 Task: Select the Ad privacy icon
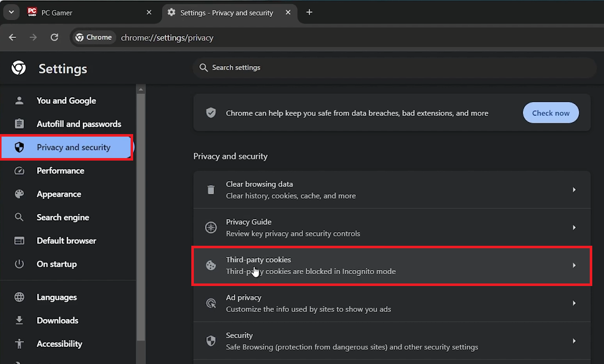pyautogui.click(x=211, y=303)
